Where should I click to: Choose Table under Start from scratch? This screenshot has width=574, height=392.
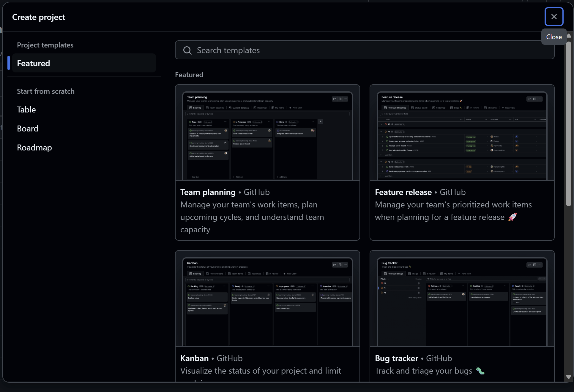26,109
